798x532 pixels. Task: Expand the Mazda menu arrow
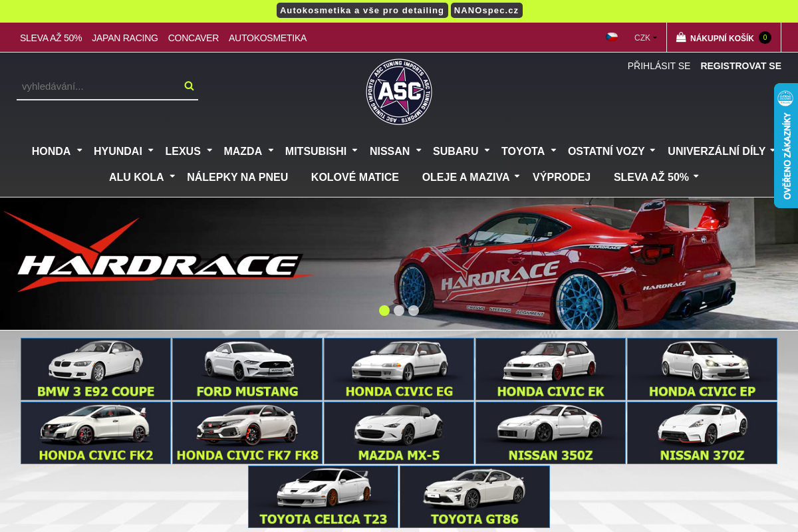point(271,150)
